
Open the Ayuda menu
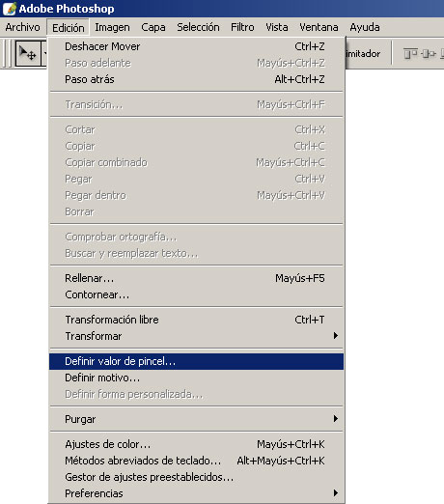tap(365, 27)
